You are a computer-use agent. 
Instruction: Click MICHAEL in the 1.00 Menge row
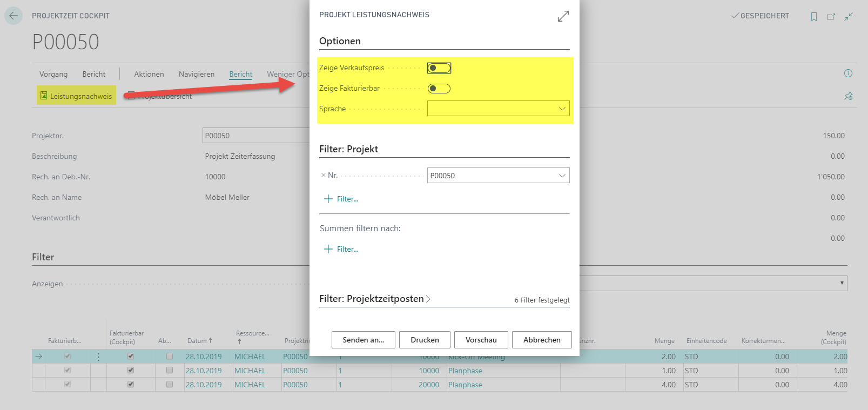pos(250,371)
